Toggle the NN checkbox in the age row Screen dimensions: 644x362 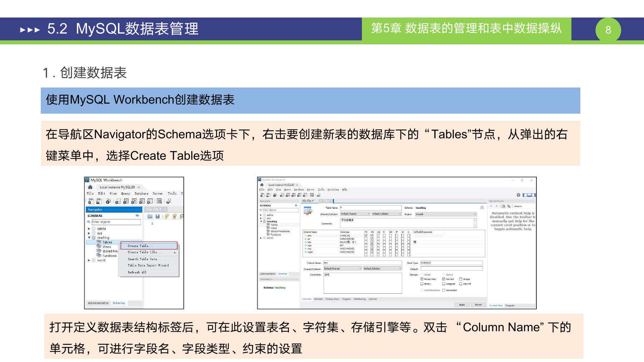tap(372, 246)
